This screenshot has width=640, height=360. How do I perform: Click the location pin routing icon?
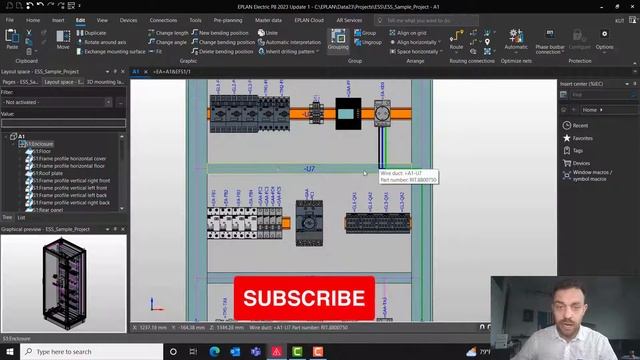pyautogui.click(x=487, y=42)
